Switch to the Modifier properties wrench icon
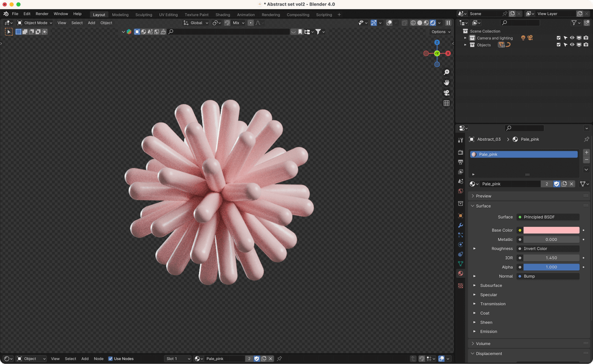This screenshot has width=593, height=364. [x=461, y=225]
